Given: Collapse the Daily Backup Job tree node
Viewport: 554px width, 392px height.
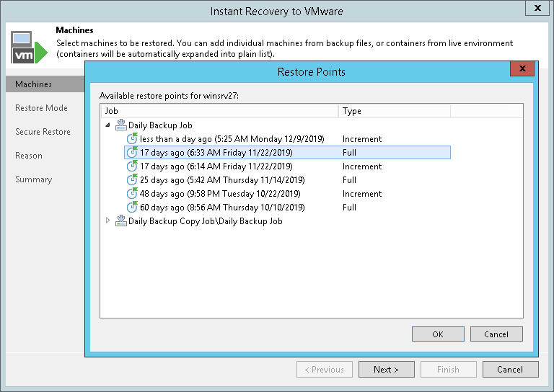Looking at the screenshot, I should (108, 125).
